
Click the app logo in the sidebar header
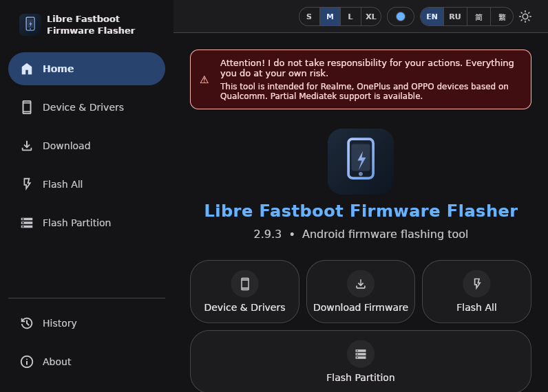pyautogui.click(x=30, y=25)
